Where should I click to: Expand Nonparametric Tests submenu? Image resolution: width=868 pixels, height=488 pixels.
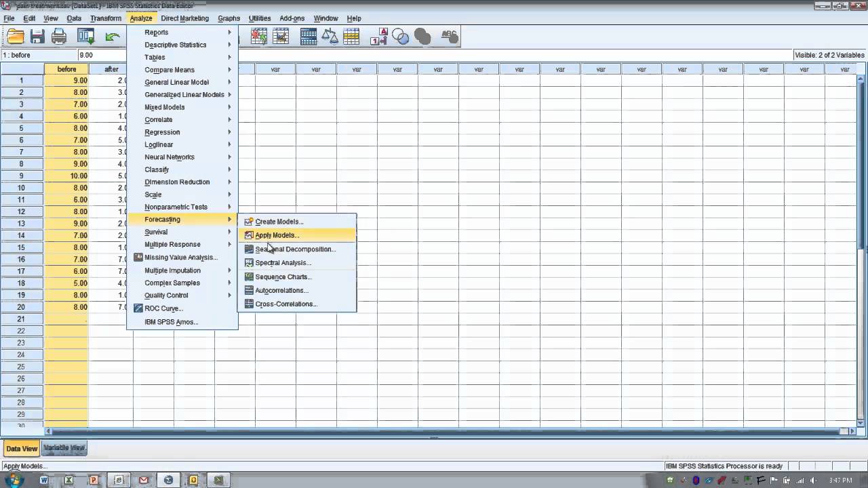click(182, 207)
